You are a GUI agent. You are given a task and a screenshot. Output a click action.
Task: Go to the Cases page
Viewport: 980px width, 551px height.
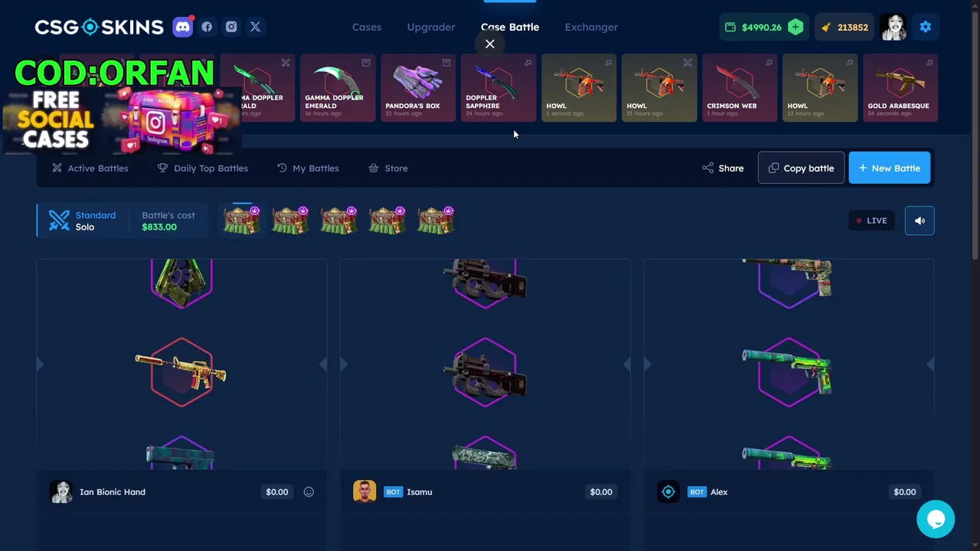pos(367,27)
